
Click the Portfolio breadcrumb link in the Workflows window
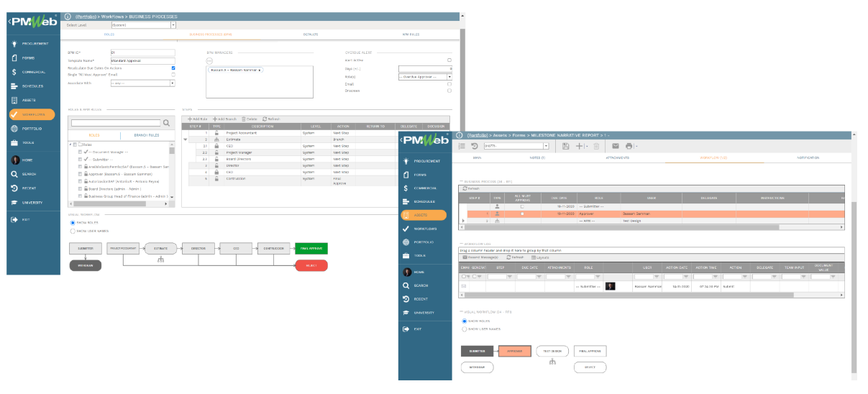[x=85, y=16]
